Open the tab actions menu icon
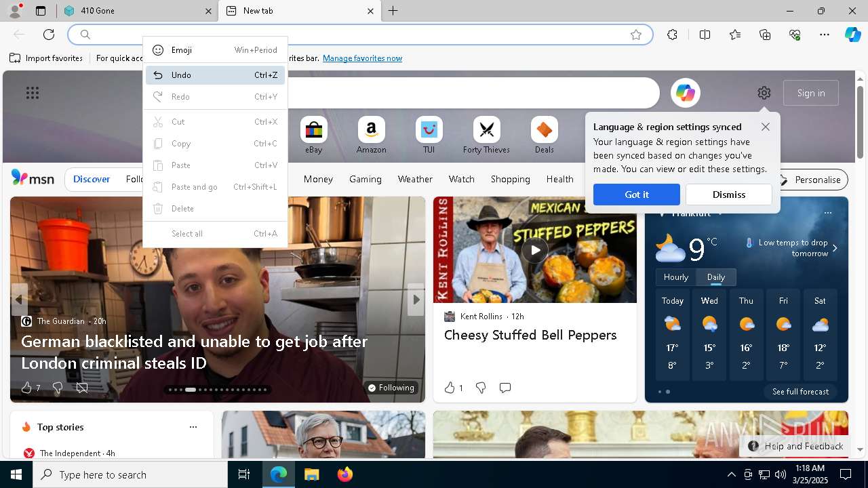This screenshot has height=488, width=868. pyautogui.click(x=41, y=11)
